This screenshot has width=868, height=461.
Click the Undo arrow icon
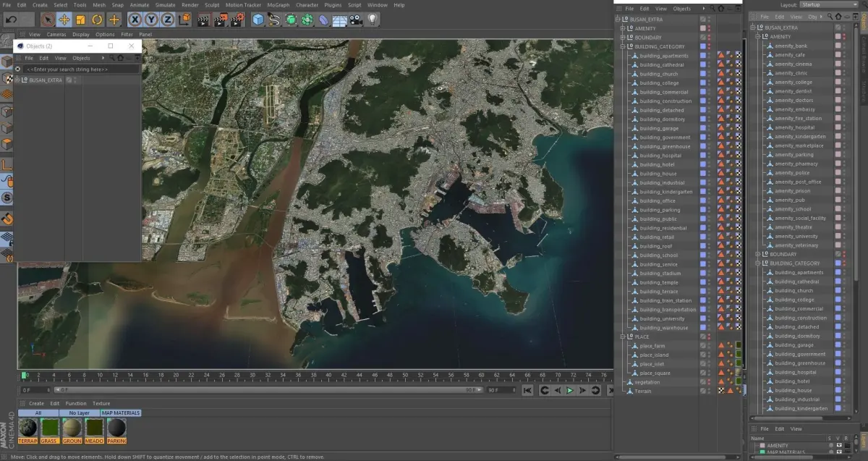coord(11,20)
